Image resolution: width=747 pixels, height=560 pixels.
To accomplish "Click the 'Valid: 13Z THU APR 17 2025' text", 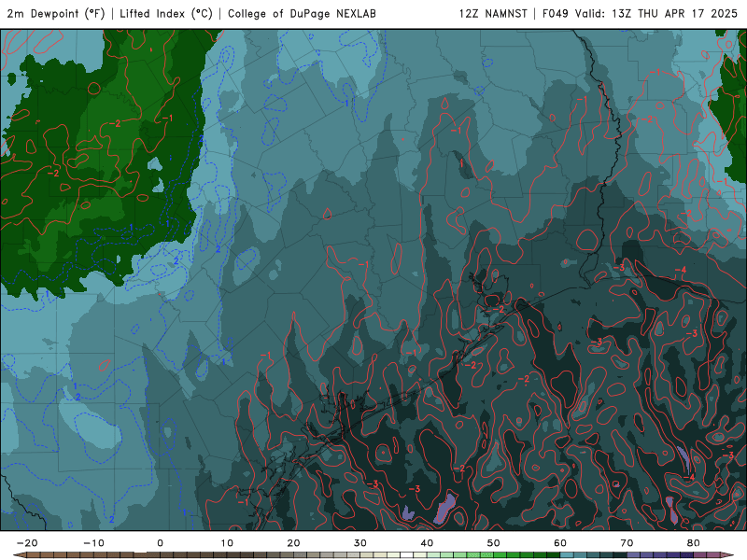I will [x=656, y=14].
